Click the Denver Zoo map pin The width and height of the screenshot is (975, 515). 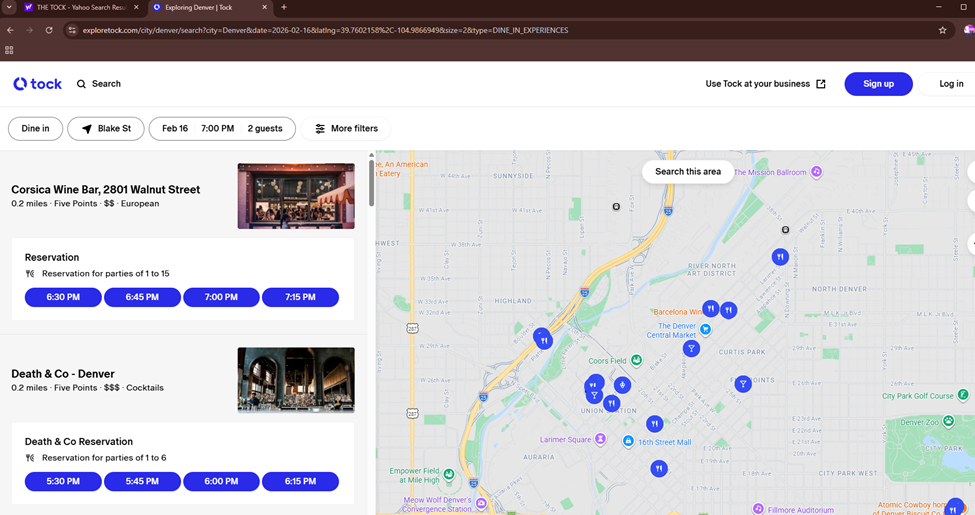pyautogui.click(x=948, y=422)
